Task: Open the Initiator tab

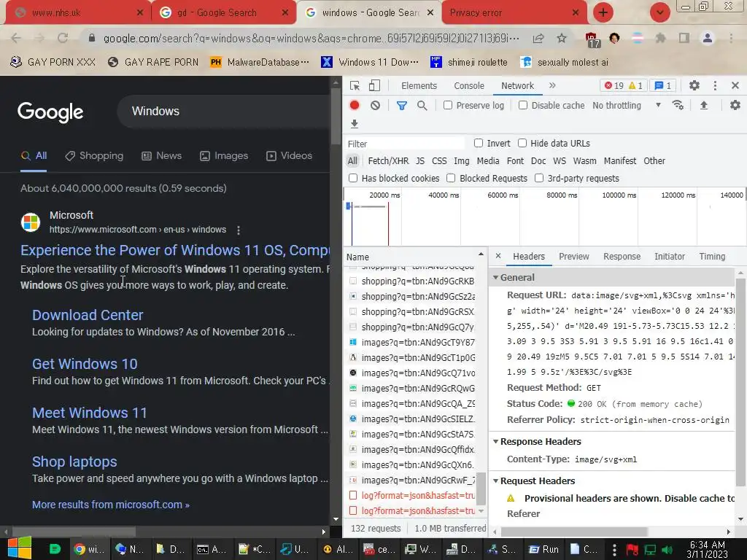Action: 670,256
